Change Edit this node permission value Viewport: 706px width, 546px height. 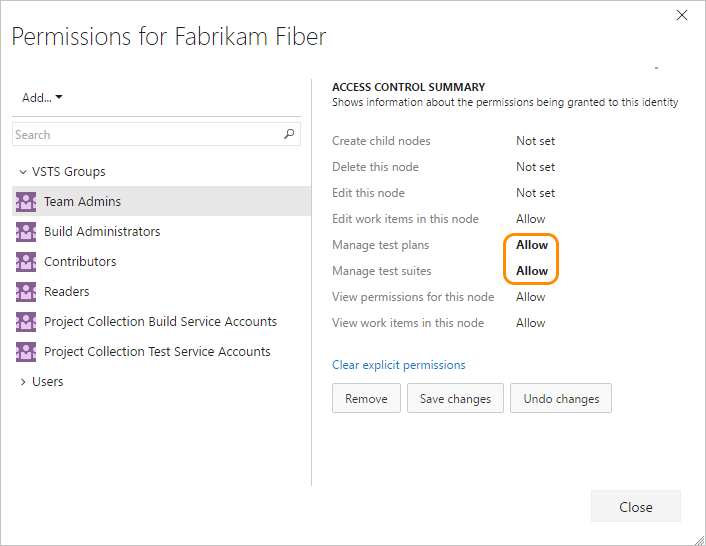[535, 193]
